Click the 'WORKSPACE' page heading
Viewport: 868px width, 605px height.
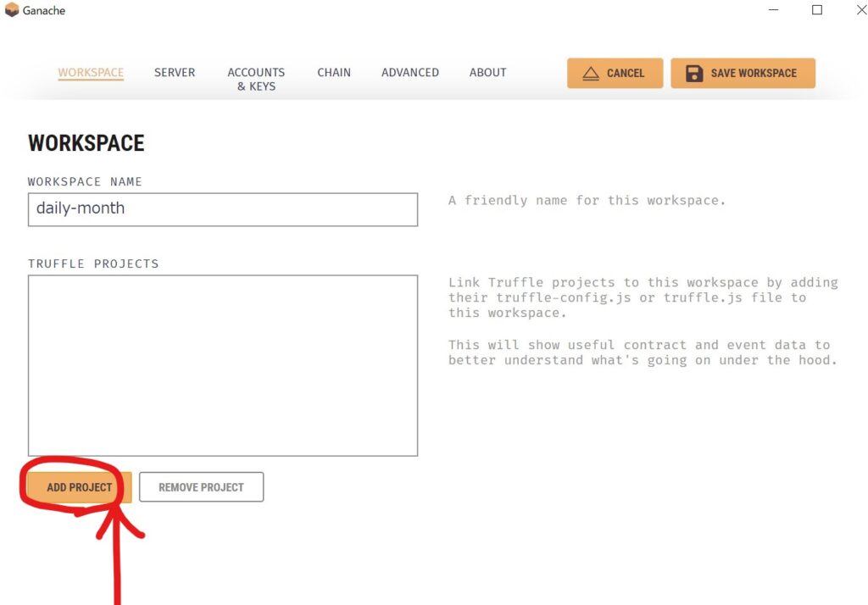pyautogui.click(x=86, y=143)
